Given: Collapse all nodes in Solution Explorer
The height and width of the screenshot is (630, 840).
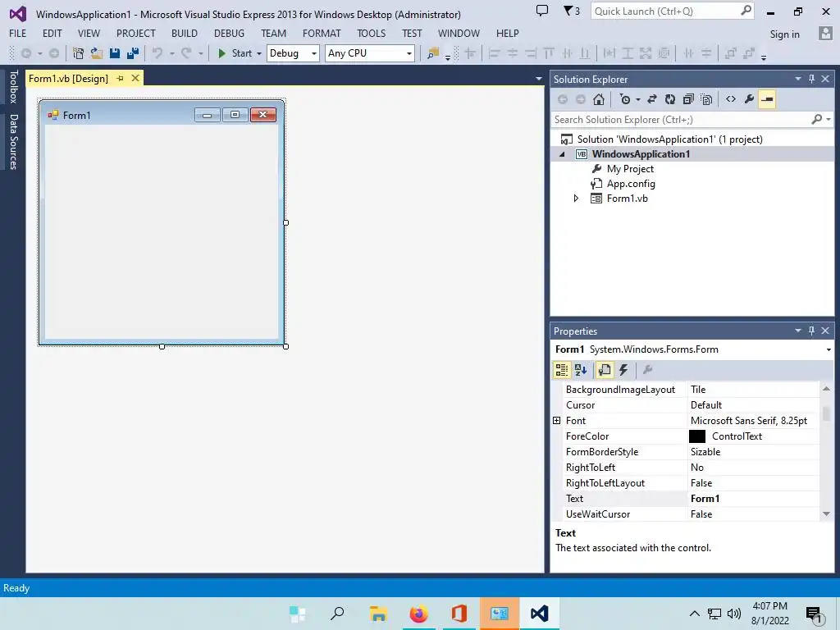Looking at the screenshot, I should click(688, 99).
